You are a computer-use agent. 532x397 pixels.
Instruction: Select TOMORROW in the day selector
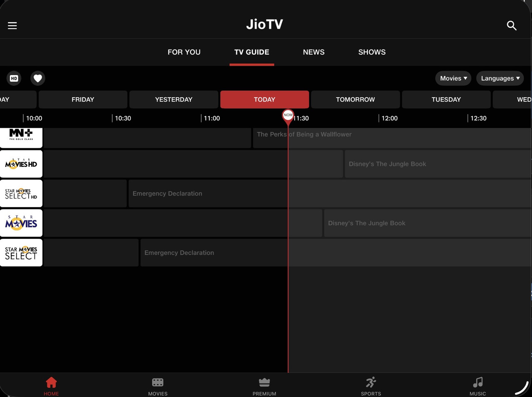(355, 99)
